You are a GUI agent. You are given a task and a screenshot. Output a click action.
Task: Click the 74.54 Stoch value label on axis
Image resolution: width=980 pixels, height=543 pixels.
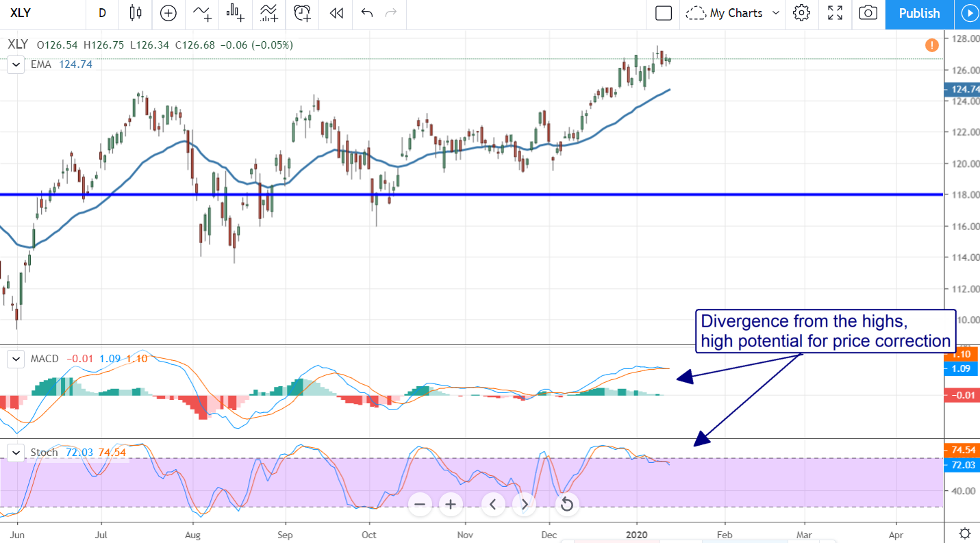962,450
